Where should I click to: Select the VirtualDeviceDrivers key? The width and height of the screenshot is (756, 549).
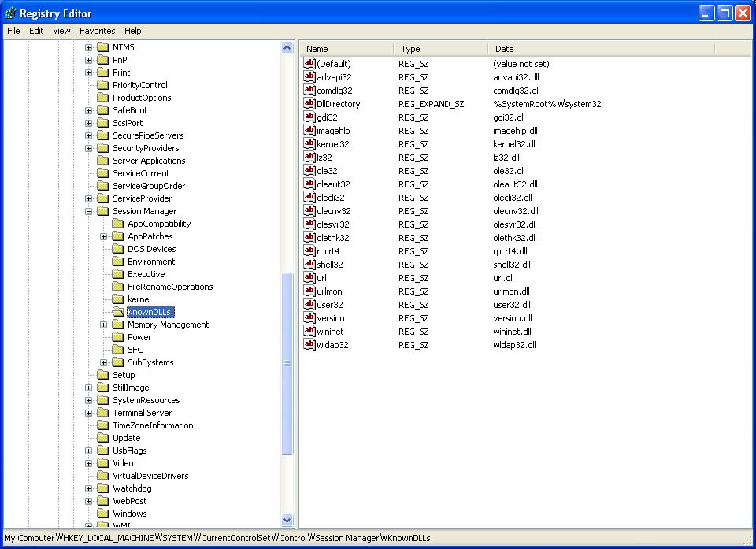point(150,476)
